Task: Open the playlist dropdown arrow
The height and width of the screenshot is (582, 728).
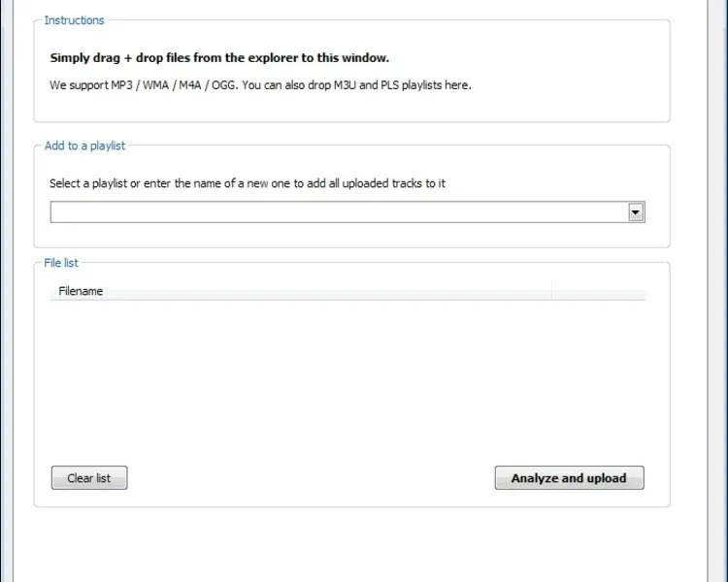Action: pyautogui.click(x=636, y=212)
